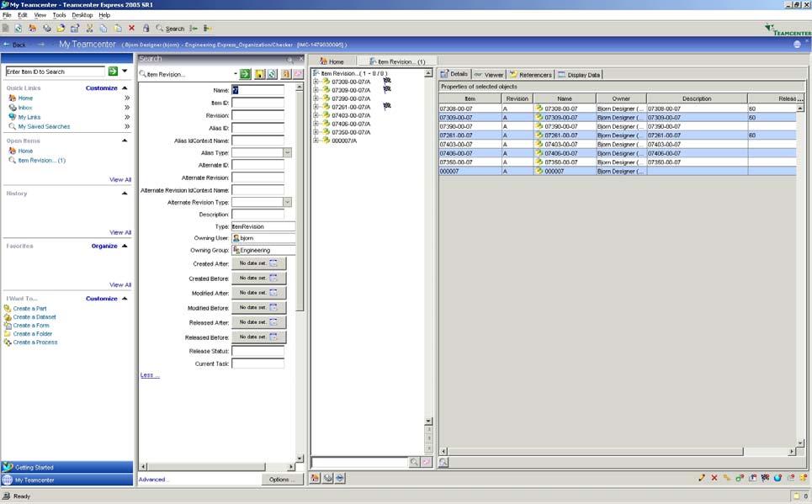Screen dimensions: 812x504
Task: Click the Search toolbar button
Action: pos(170,29)
